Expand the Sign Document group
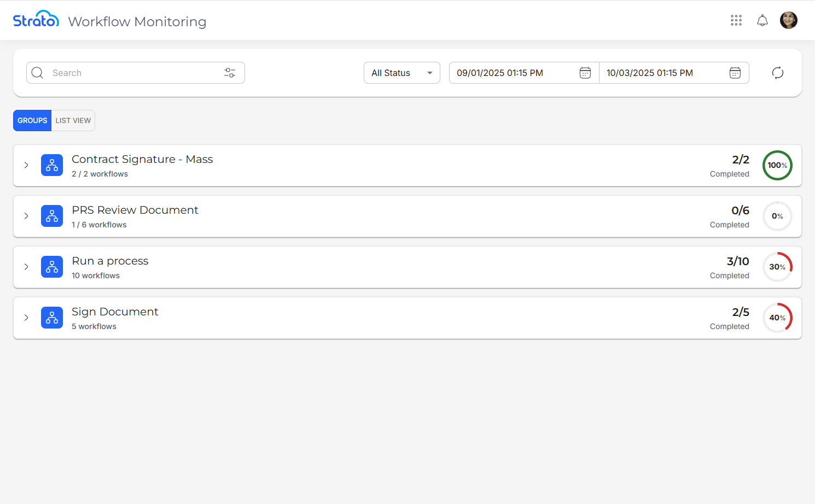Viewport: 815px width, 504px height. point(26,318)
